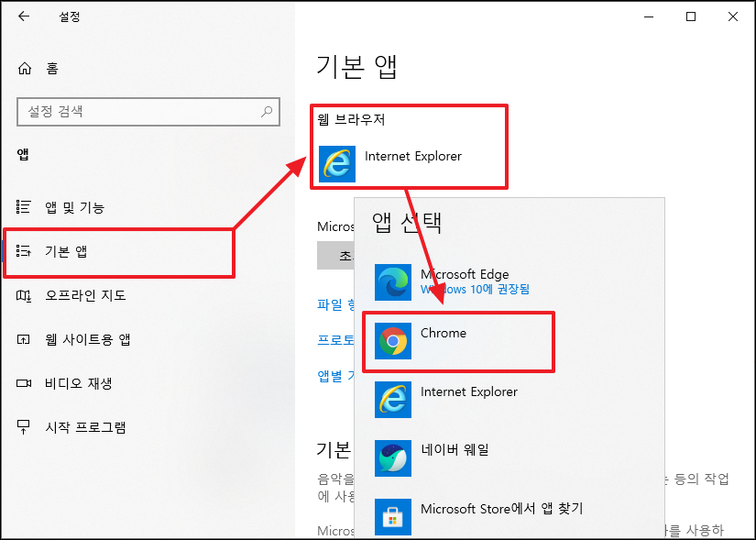The image size is (756, 540).
Task: Minimize the 설정 window
Action: click(x=649, y=17)
